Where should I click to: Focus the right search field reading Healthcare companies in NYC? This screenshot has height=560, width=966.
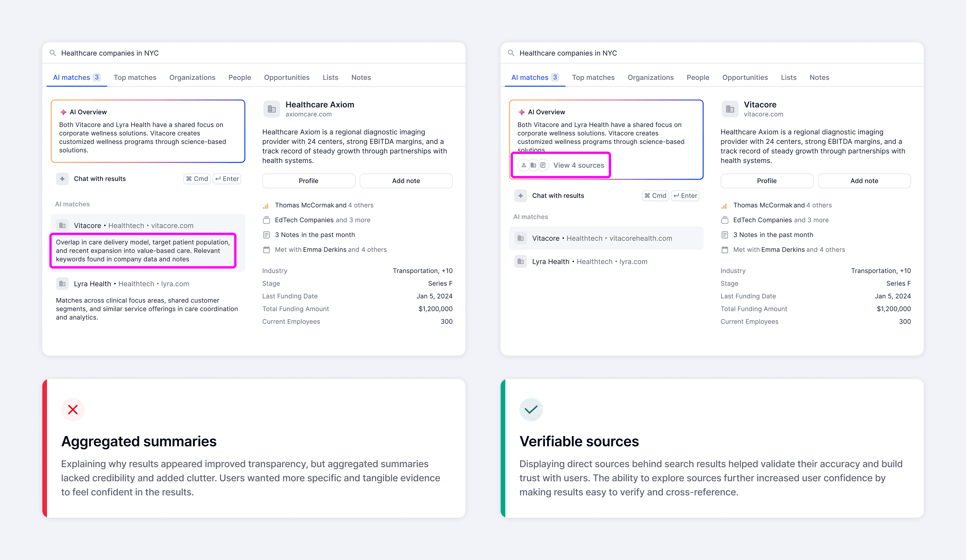(x=712, y=53)
